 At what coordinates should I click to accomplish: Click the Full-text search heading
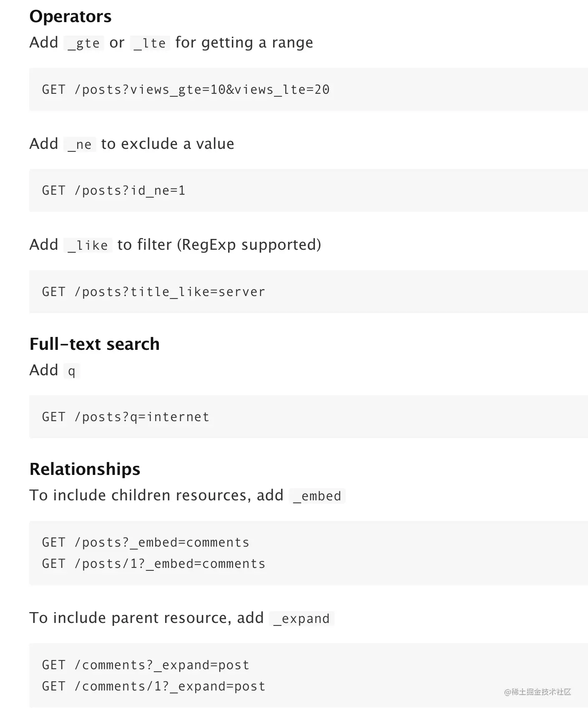tap(95, 344)
